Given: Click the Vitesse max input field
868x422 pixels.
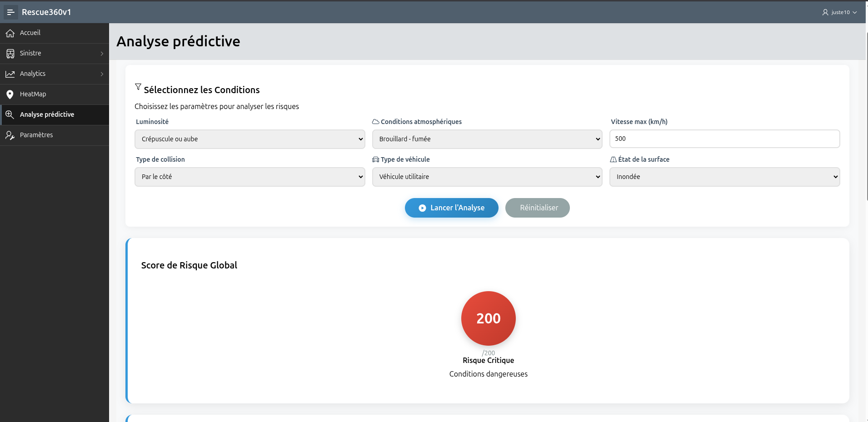Looking at the screenshot, I should (x=724, y=139).
